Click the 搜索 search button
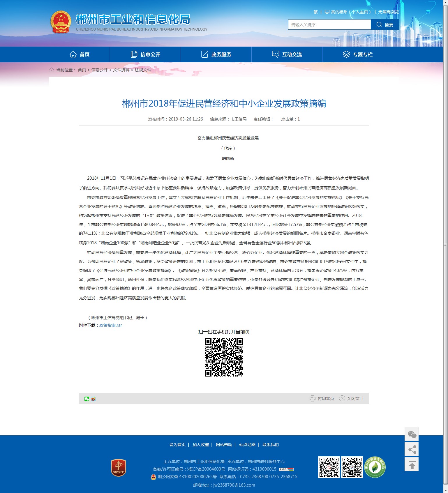Screen dimensions: 448x493 click(x=385, y=24)
